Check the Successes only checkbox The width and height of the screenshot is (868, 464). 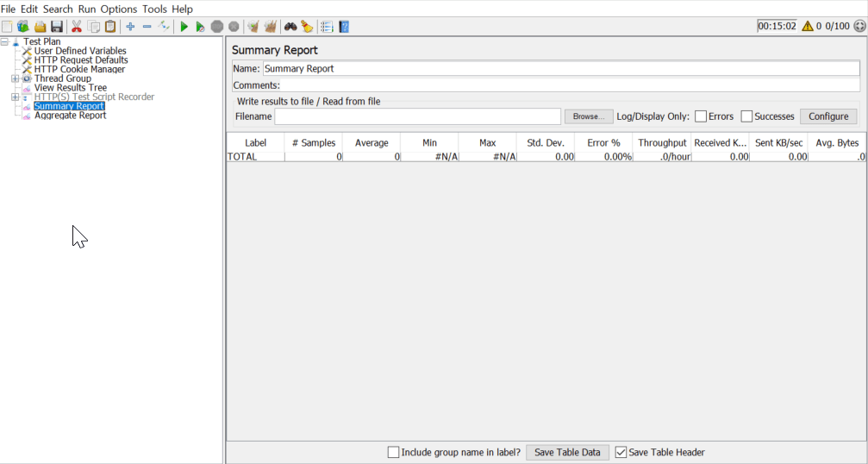pyautogui.click(x=746, y=116)
